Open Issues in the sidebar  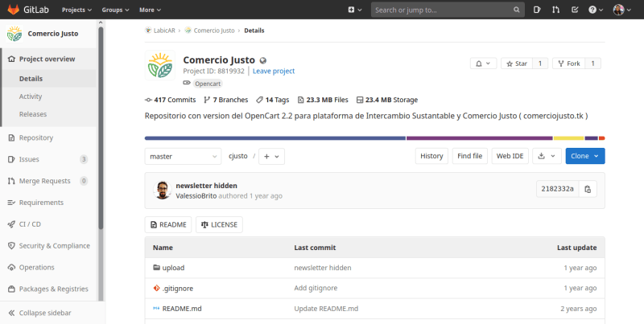tap(48, 159)
